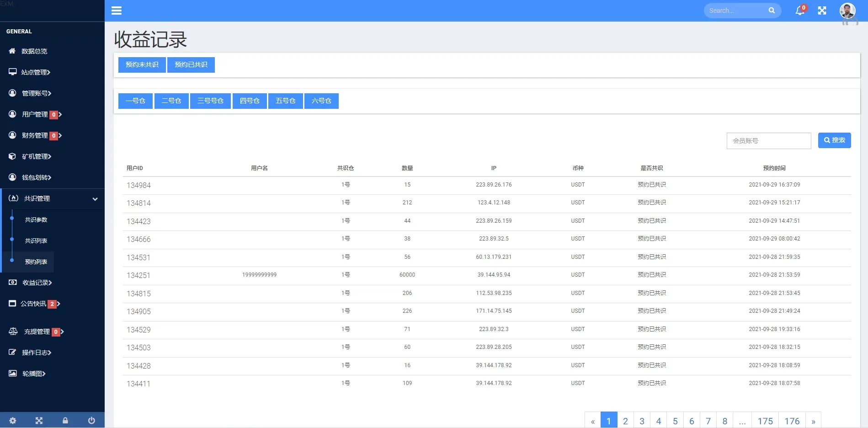Click the power logout icon
Image resolution: width=868 pixels, height=428 pixels.
click(x=91, y=420)
